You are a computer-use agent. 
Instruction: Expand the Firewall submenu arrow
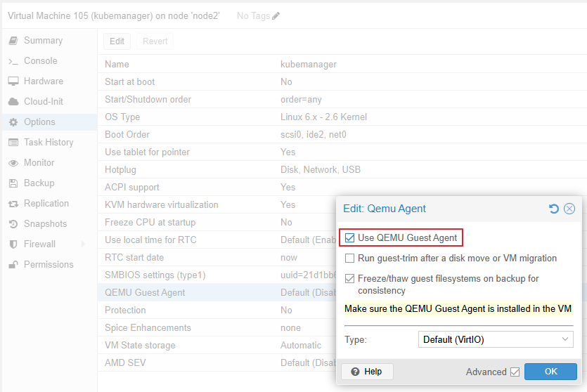pyautogui.click(x=83, y=244)
